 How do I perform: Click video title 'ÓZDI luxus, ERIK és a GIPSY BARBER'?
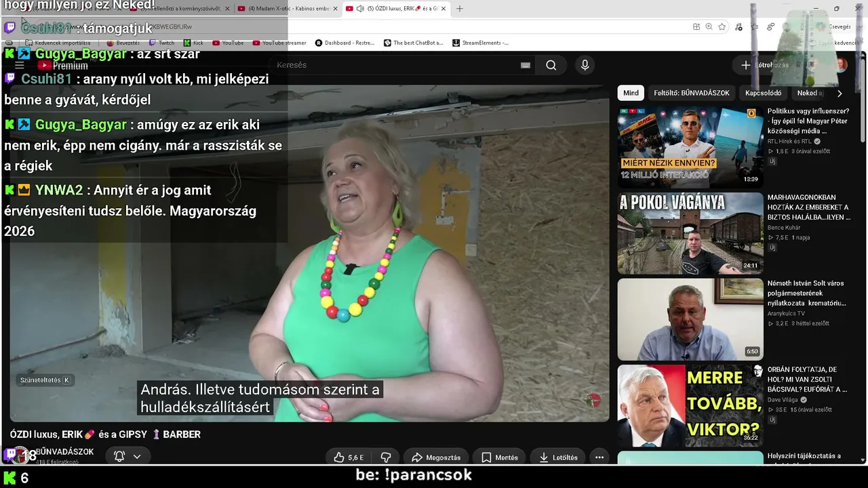[105, 434]
